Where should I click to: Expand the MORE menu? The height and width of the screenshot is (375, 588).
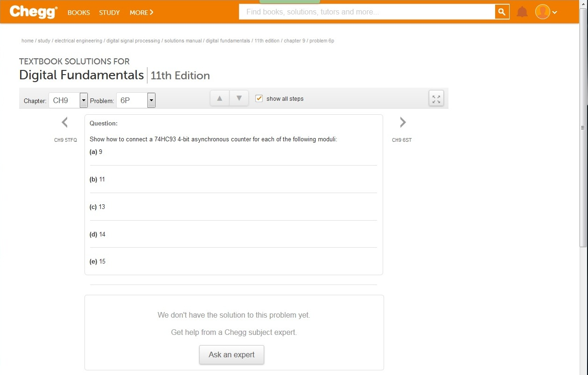click(x=141, y=13)
